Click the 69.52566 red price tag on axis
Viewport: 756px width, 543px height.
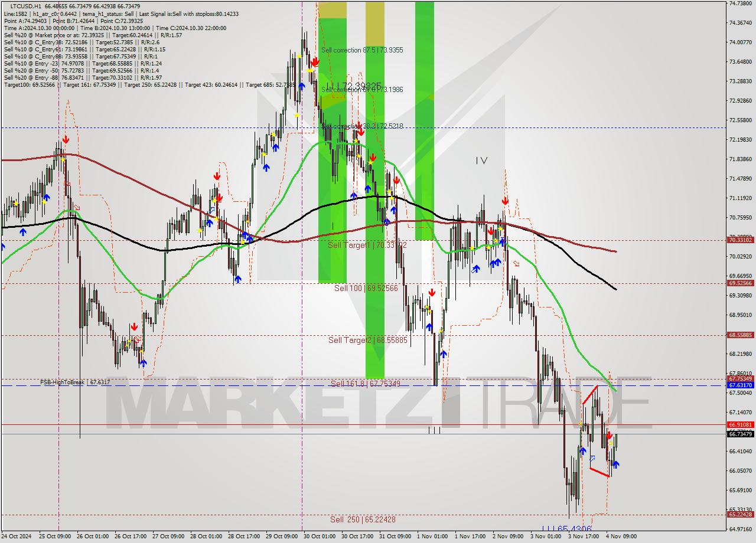(x=740, y=283)
